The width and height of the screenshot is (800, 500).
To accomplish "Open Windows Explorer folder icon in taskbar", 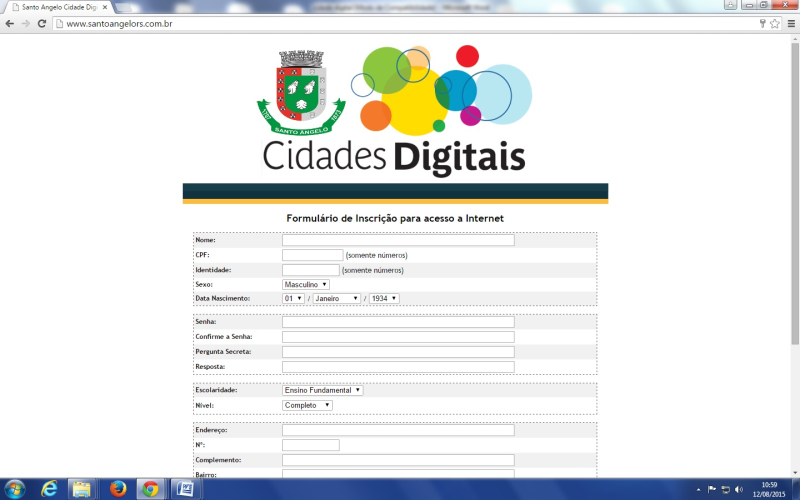I will click(x=82, y=488).
